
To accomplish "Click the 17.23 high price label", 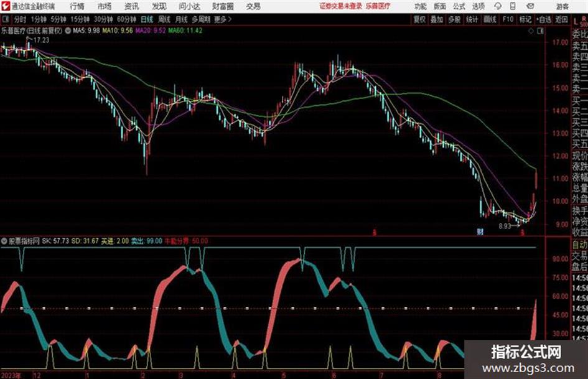I will pos(41,40).
